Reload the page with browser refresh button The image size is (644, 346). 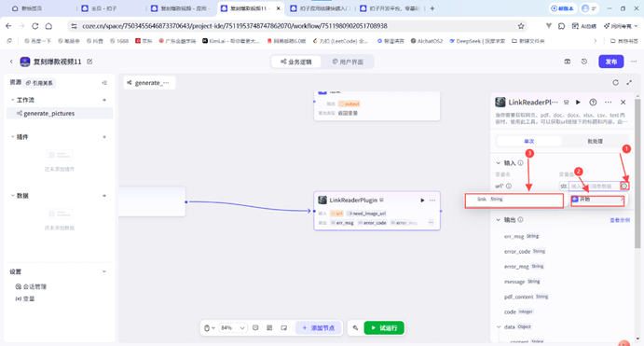[34, 26]
